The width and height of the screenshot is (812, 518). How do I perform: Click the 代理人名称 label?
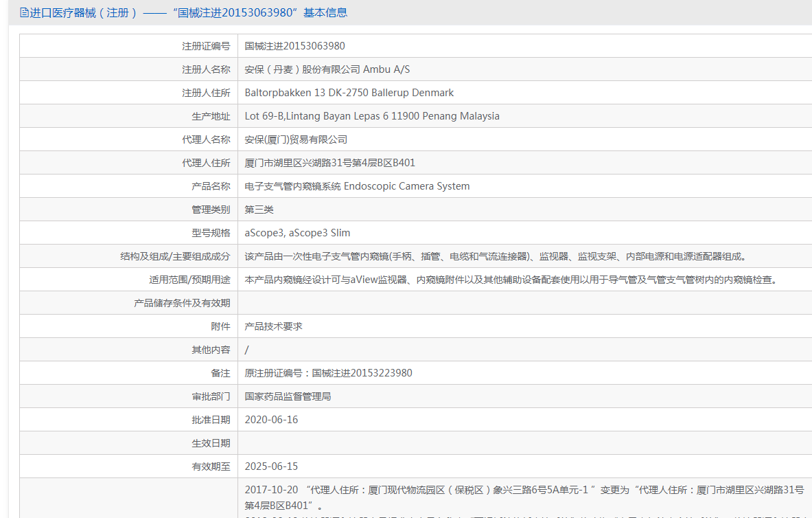(206, 139)
